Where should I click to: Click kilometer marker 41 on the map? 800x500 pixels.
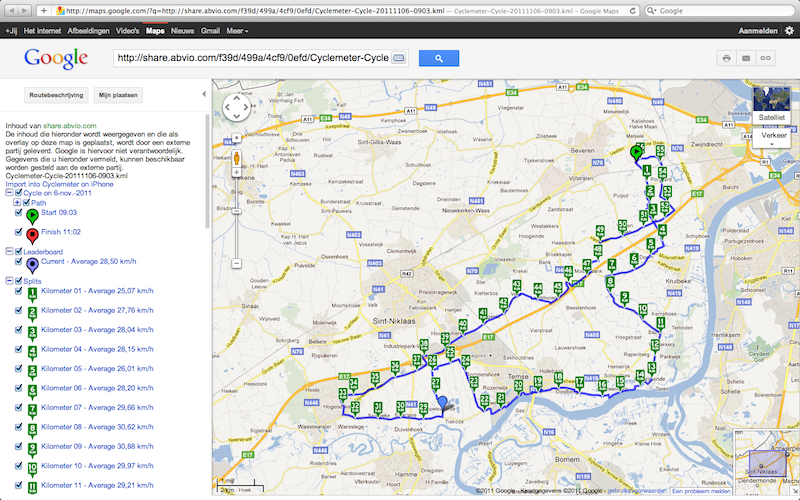coord(483,314)
